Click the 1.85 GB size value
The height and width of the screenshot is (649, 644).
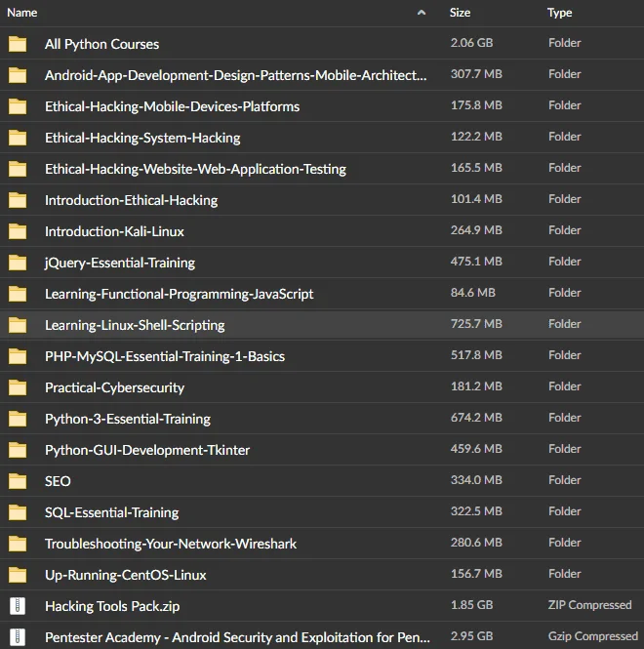pyautogui.click(x=472, y=605)
